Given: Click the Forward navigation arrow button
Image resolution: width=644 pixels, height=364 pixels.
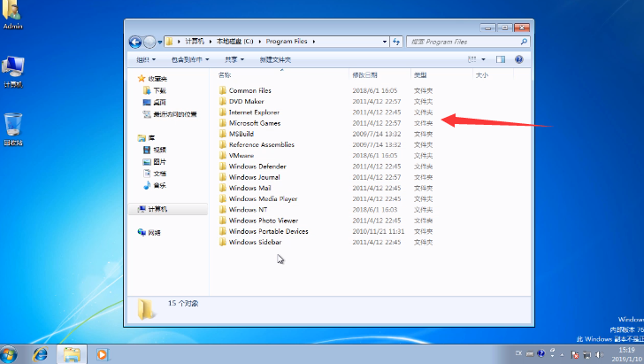Looking at the screenshot, I should (149, 42).
